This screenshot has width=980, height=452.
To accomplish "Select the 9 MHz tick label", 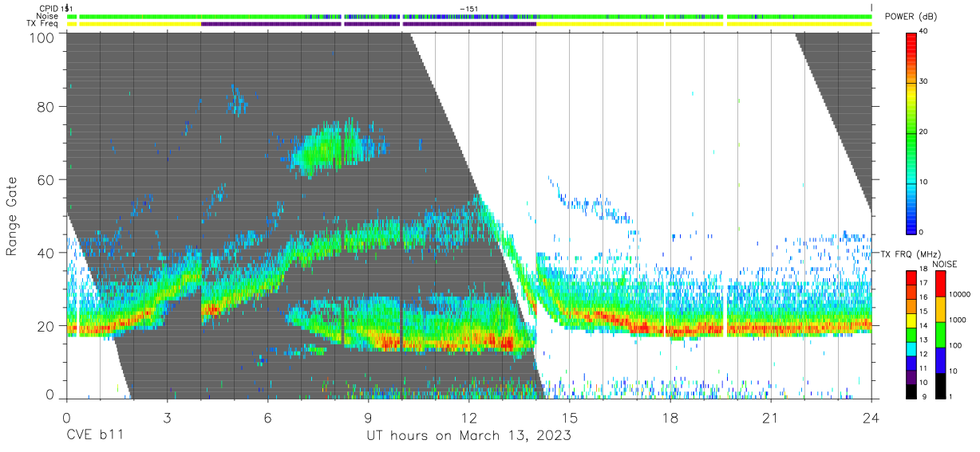I will click(926, 396).
